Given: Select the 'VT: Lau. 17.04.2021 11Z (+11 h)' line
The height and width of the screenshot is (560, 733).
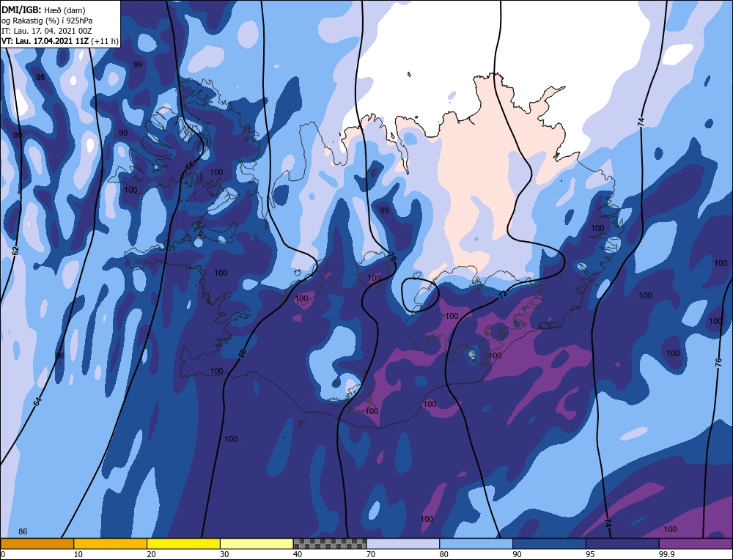Looking at the screenshot, I should [59, 41].
